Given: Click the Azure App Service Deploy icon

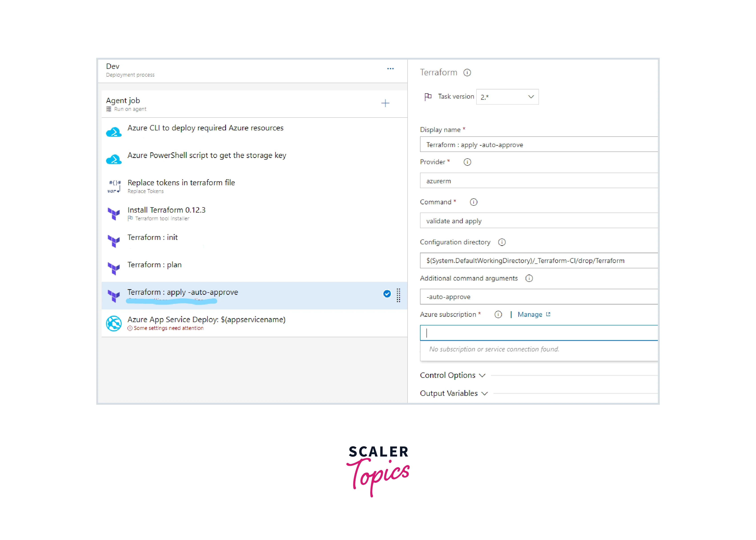Looking at the screenshot, I should tap(114, 323).
